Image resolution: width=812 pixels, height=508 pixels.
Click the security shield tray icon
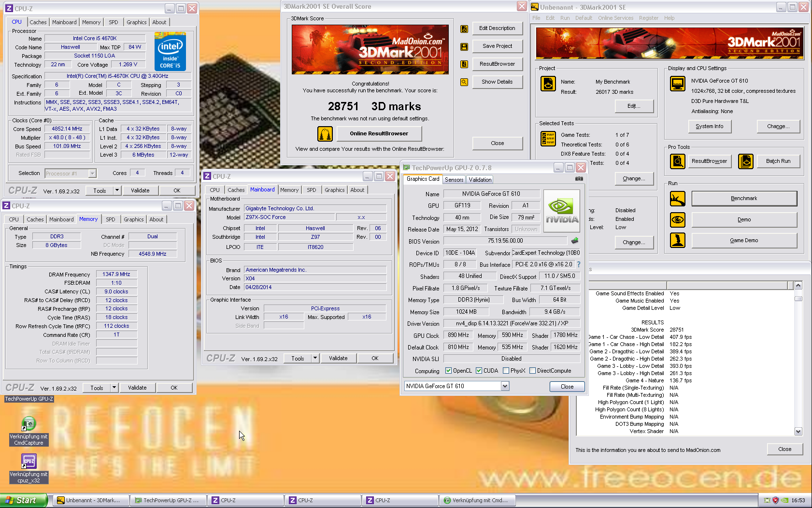776,500
